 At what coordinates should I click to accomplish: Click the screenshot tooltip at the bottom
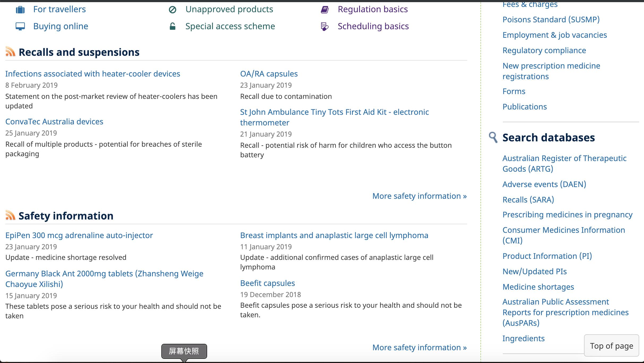point(184,351)
